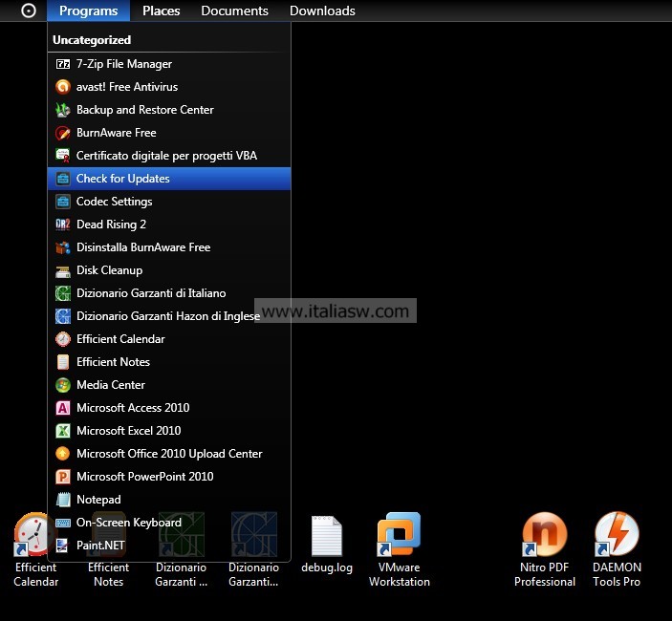Screen dimensions: 672x621
Task: Choose Certificato digitale per progetti VBA
Action: tap(169, 156)
